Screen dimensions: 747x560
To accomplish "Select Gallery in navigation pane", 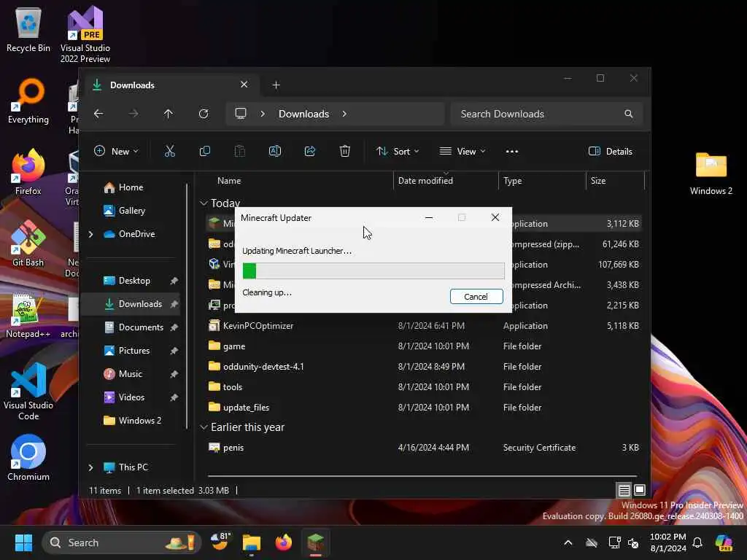I will coord(124,211).
